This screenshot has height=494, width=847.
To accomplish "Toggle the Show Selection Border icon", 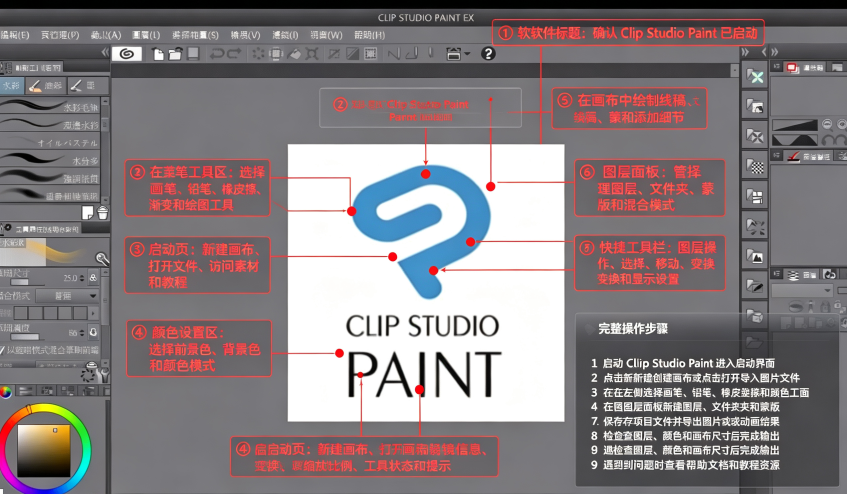I will (371, 53).
